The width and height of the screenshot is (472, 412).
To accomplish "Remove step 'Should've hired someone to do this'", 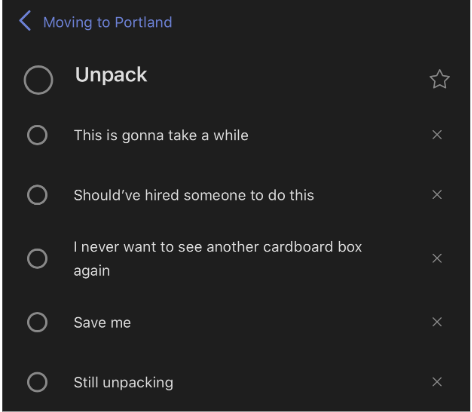I will (437, 195).
